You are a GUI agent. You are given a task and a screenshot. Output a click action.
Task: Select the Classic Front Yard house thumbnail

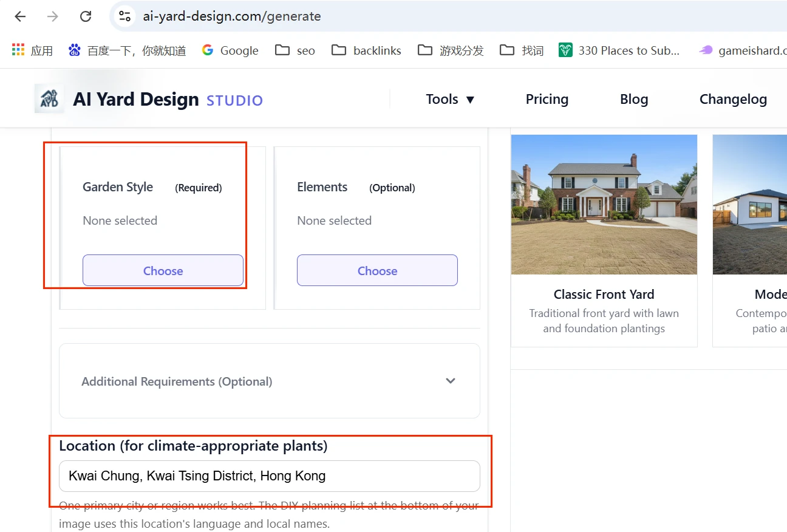pos(604,205)
